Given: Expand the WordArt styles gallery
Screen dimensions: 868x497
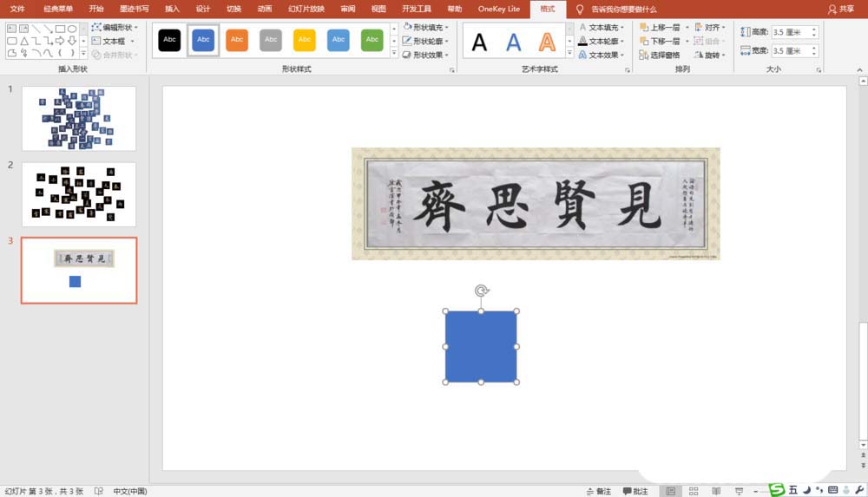Looking at the screenshot, I should click(569, 54).
